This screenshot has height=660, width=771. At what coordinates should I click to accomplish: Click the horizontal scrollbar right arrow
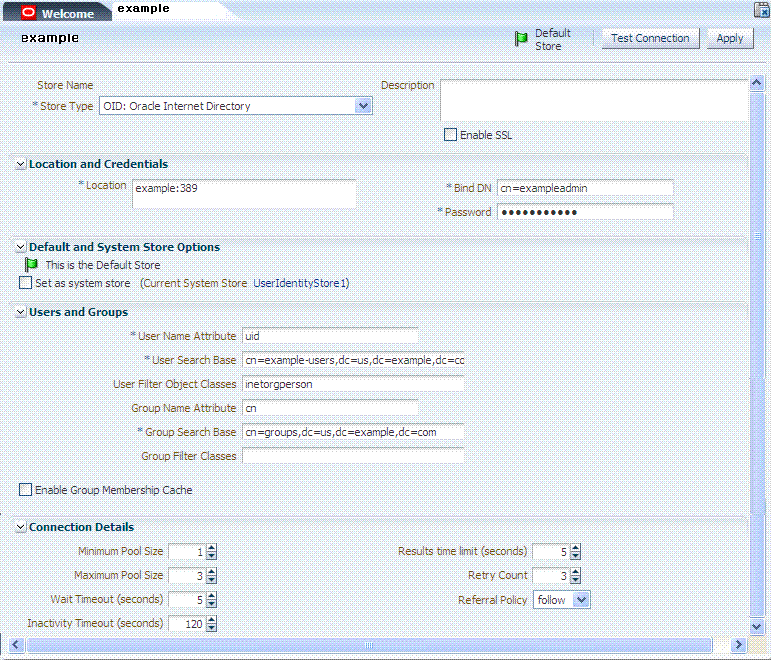click(738, 645)
